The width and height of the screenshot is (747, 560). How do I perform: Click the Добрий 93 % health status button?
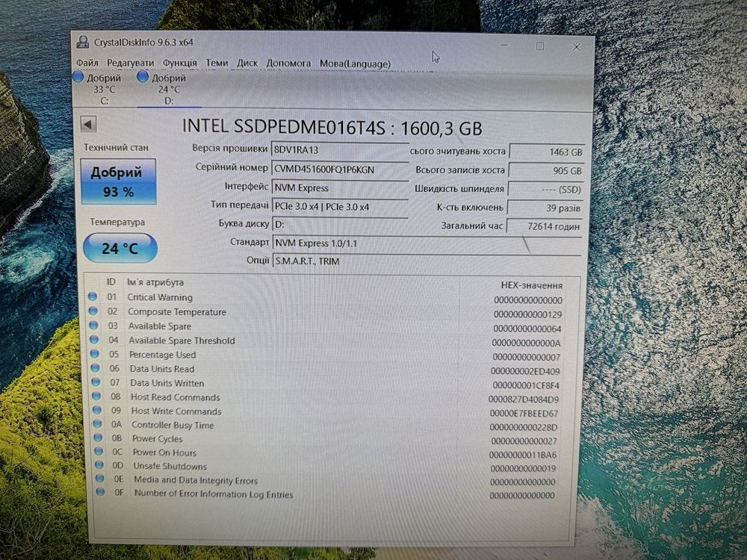pyautogui.click(x=118, y=181)
